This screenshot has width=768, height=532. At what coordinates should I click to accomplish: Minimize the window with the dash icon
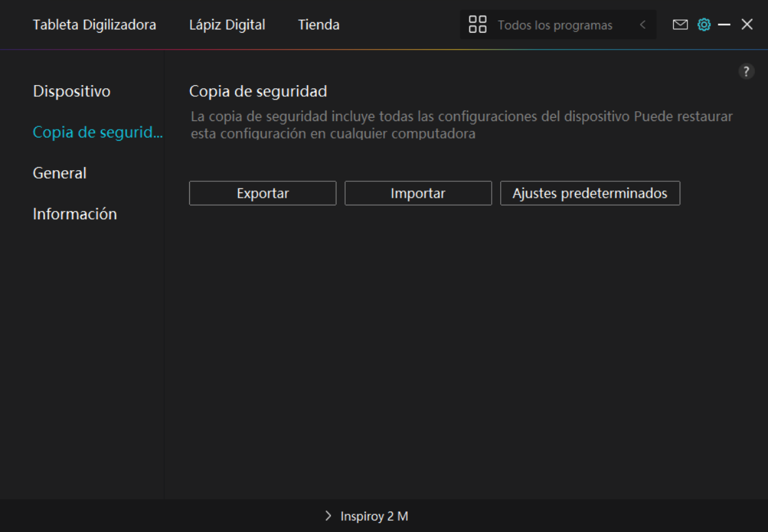coord(724,25)
